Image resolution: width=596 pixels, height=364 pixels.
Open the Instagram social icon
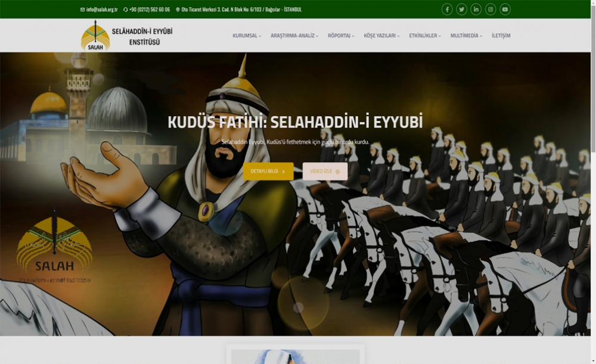(491, 10)
